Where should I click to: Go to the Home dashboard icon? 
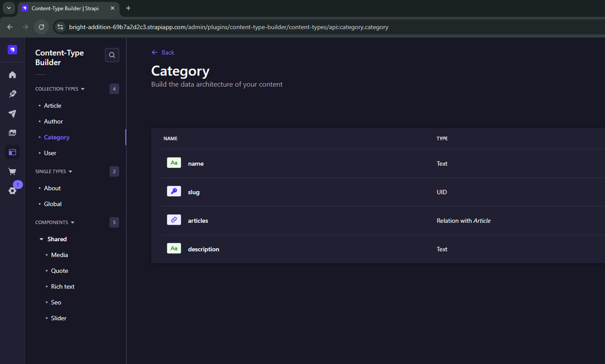pos(12,75)
